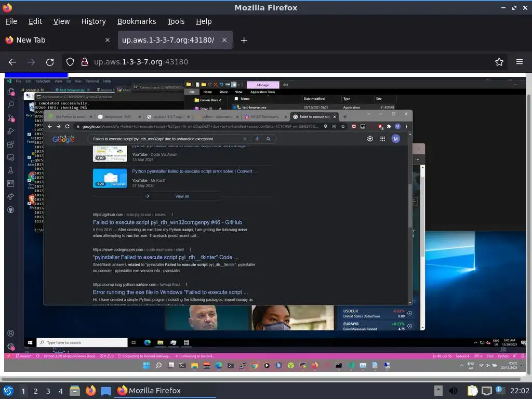The height and width of the screenshot is (399, 532).
Task: Open VS Code Explorer sidebar icon
Action: click(11, 92)
